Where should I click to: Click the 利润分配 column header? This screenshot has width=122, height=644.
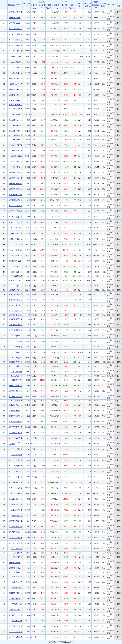coord(110,5)
